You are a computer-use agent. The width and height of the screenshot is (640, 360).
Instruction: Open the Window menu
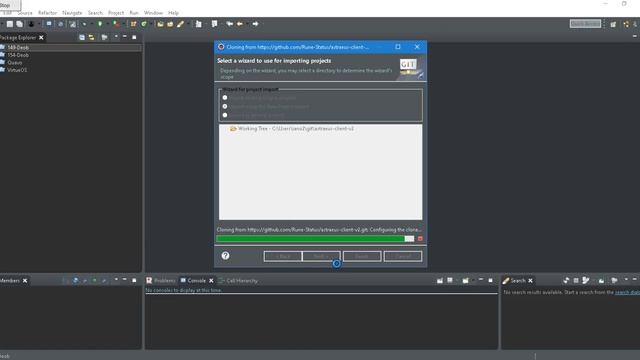pos(153,13)
